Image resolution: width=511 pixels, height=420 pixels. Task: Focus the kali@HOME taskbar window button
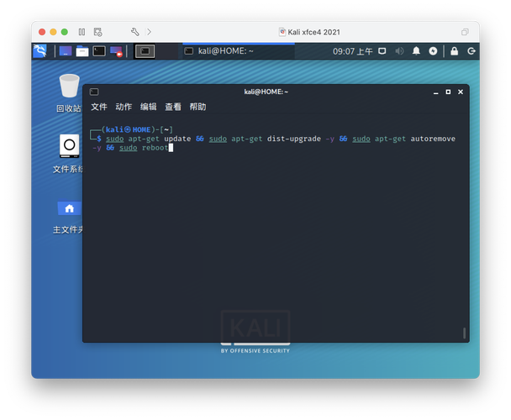pos(239,51)
